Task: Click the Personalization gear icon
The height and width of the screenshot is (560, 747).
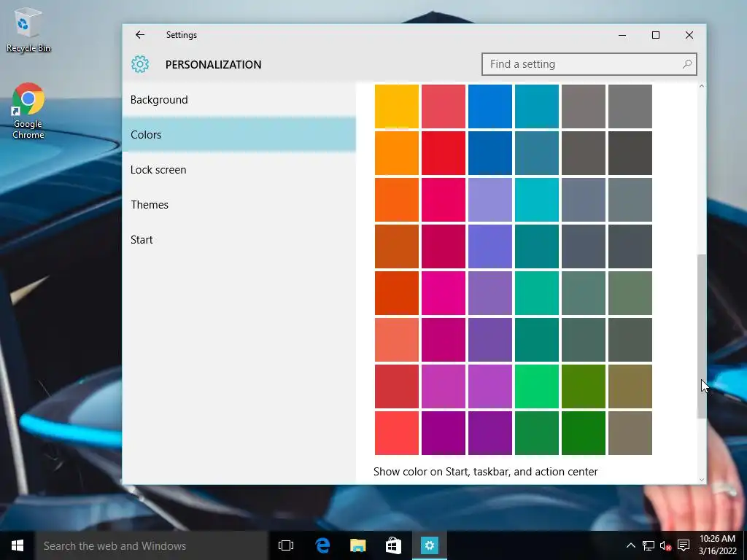Action: [x=140, y=64]
